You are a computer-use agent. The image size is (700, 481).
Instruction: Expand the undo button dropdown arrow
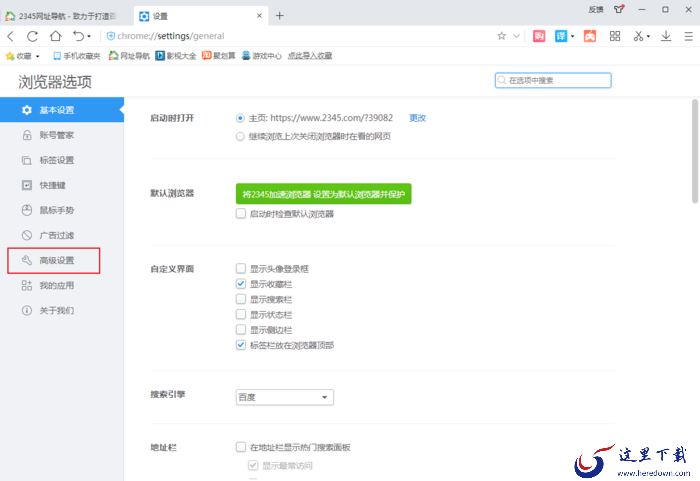point(89,36)
